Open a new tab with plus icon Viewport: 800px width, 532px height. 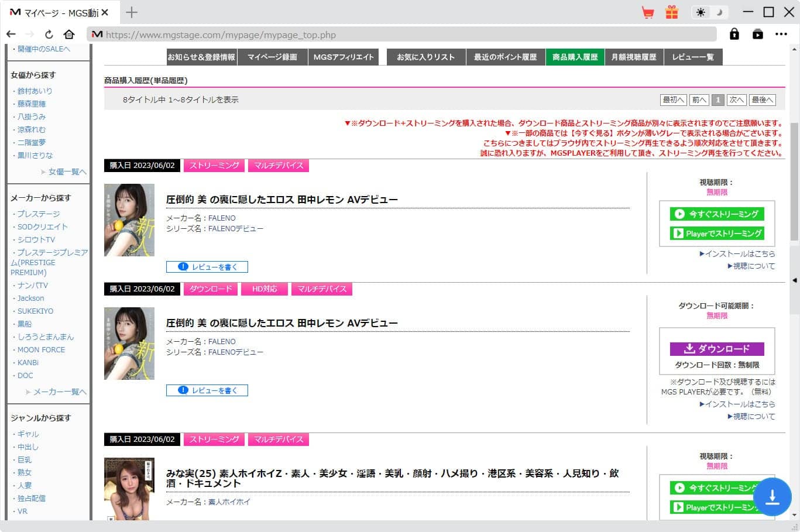(x=132, y=12)
